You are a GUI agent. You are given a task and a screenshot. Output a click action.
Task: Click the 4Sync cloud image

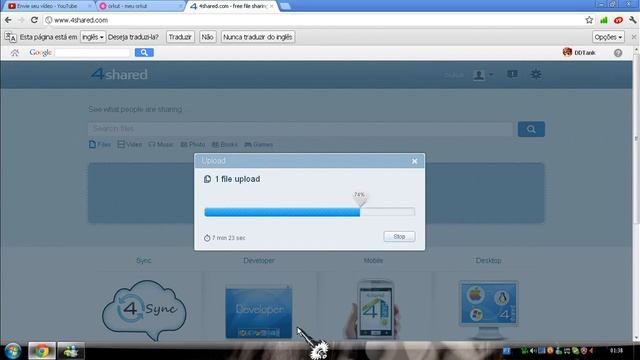point(144,309)
